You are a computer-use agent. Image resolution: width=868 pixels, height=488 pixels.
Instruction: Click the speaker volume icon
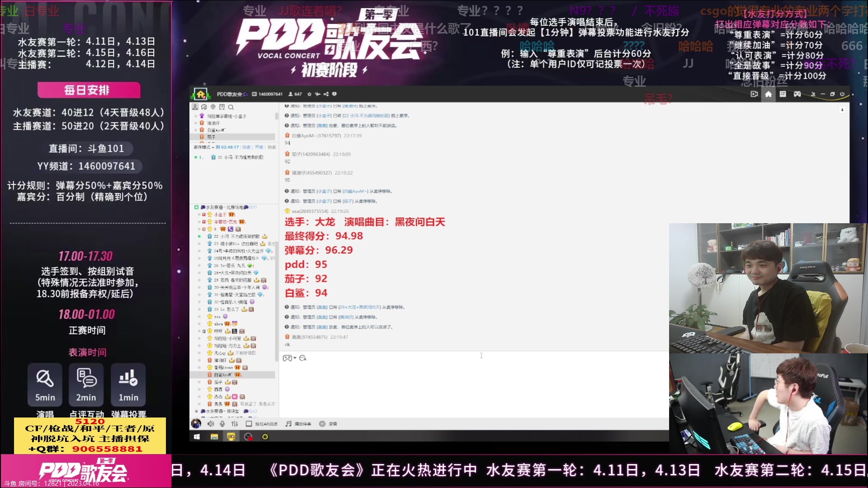[x=211, y=424]
